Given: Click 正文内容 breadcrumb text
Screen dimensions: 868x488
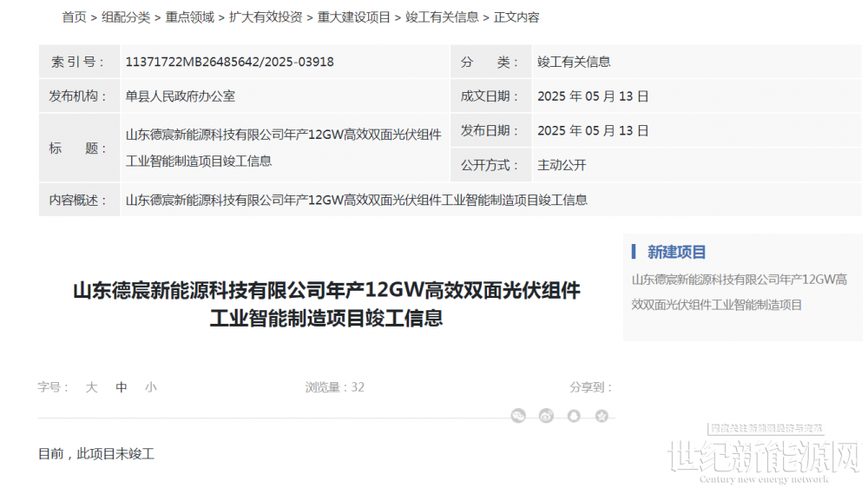Looking at the screenshot, I should pyautogui.click(x=516, y=17).
